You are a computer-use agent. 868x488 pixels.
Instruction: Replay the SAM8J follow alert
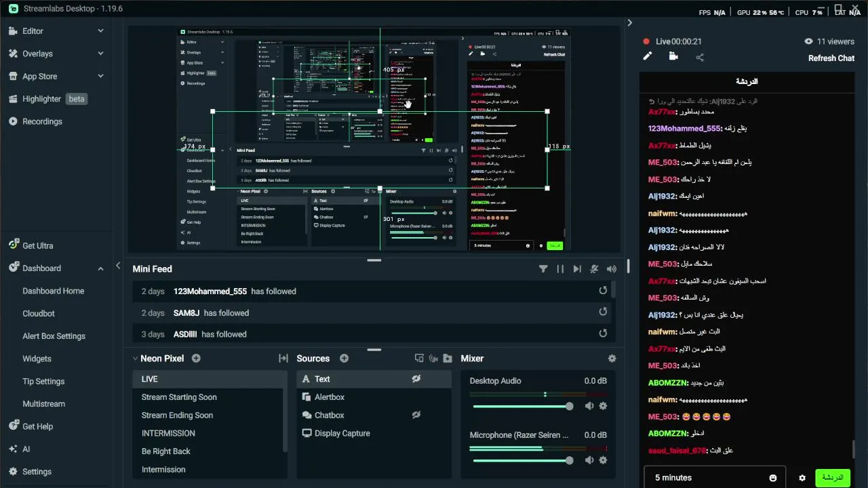tap(603, 312)
